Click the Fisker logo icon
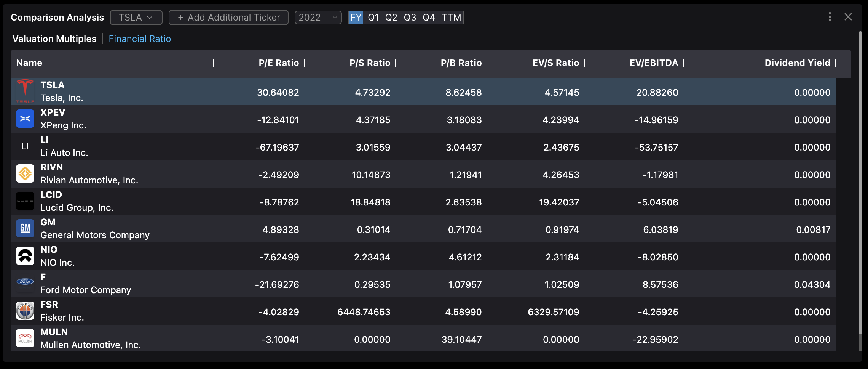Viewport: 868px width, 369px height. pos(25,311)
